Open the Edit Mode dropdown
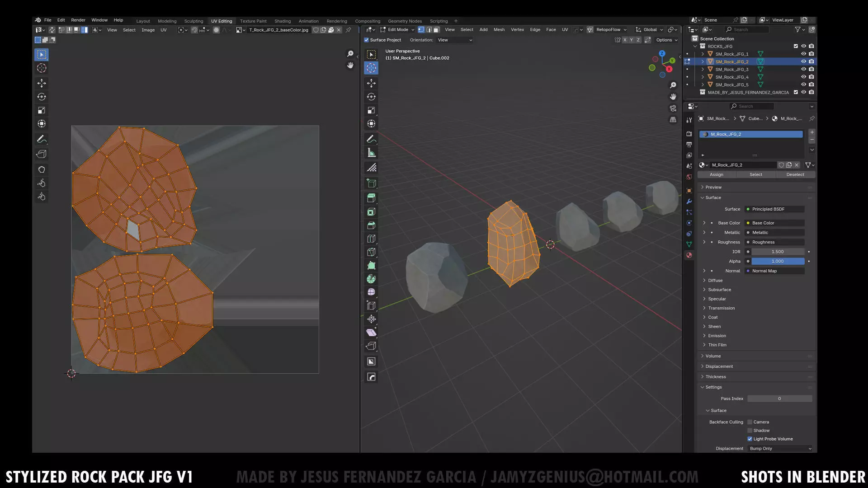This screenshot has width=868, height=488. tap(397, 30)
